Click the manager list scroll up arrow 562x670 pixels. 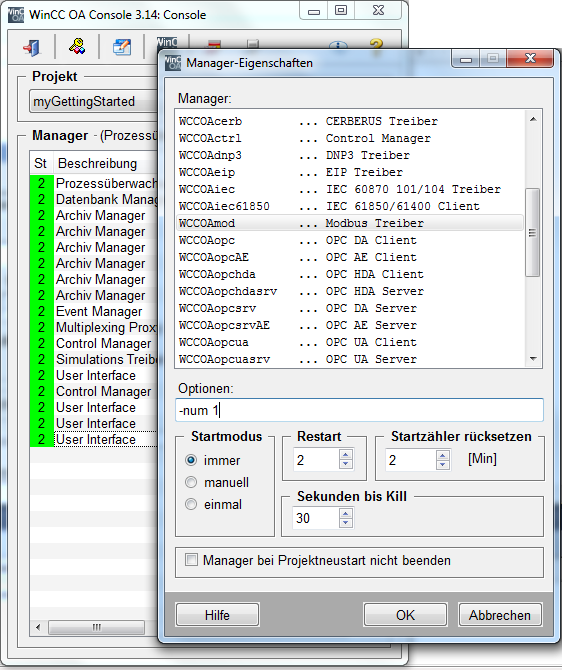pyautogui.click(x=533, y=119)
